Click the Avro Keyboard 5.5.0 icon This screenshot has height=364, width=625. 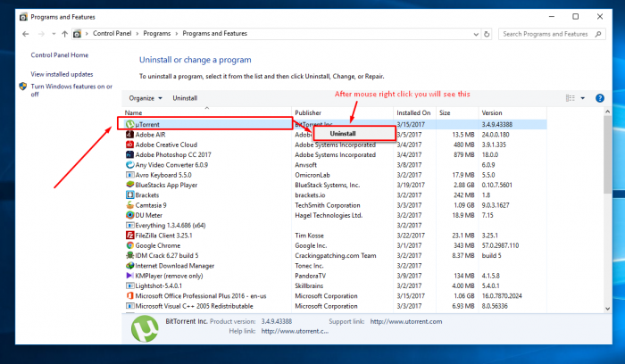(x=130, y=175)
